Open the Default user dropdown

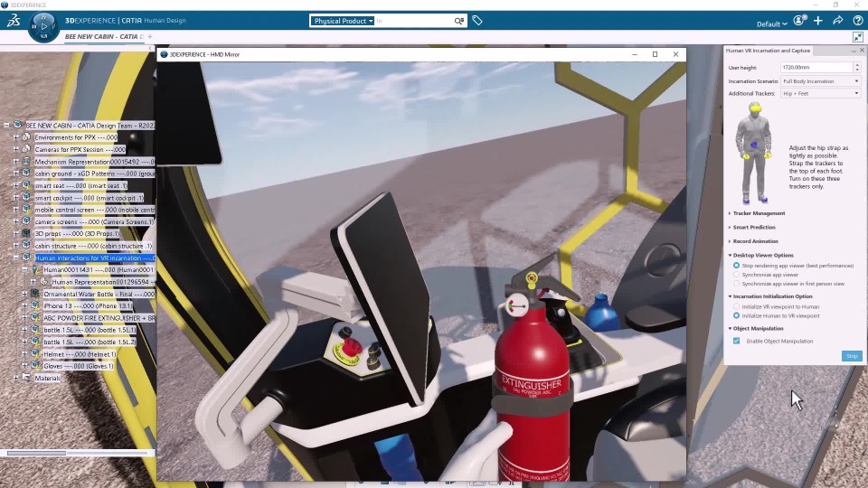[771, 23]
